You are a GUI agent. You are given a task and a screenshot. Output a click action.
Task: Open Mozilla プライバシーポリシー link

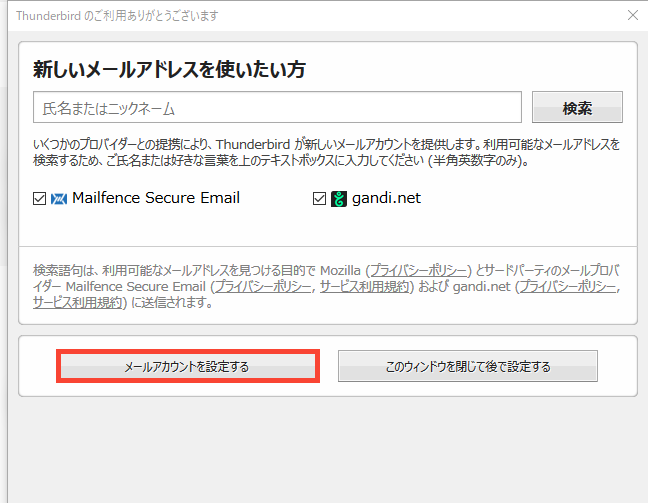click(419, 271)
